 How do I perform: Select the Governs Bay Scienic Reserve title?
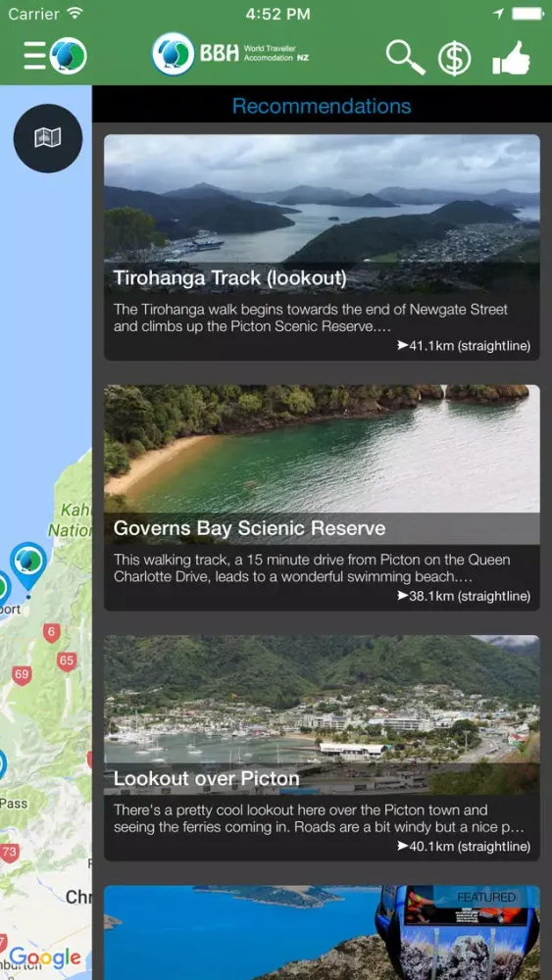(249, 529)
